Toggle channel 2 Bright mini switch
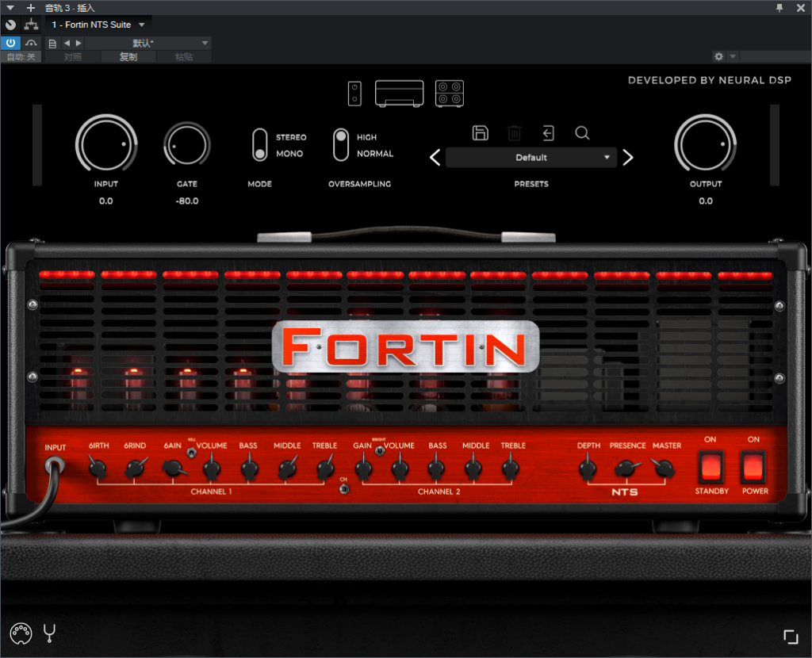 click(380, 451)
